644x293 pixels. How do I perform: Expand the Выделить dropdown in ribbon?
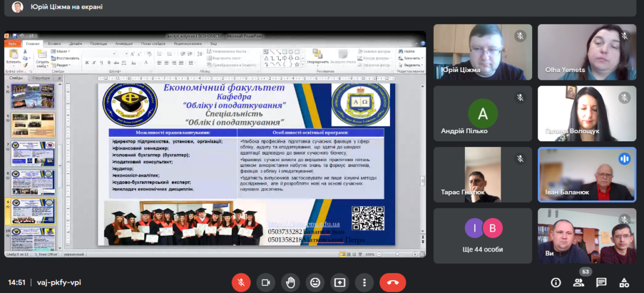413,65
